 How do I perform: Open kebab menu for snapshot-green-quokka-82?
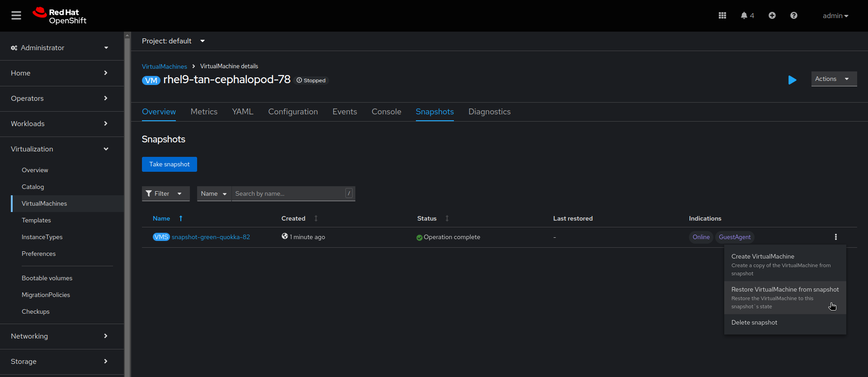(835, 237)
